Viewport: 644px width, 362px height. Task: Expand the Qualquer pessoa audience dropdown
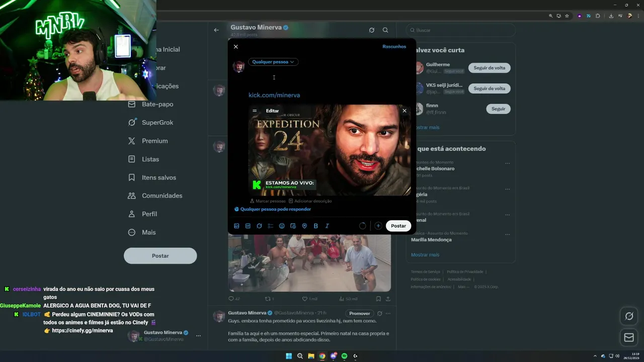coord(273,62)
